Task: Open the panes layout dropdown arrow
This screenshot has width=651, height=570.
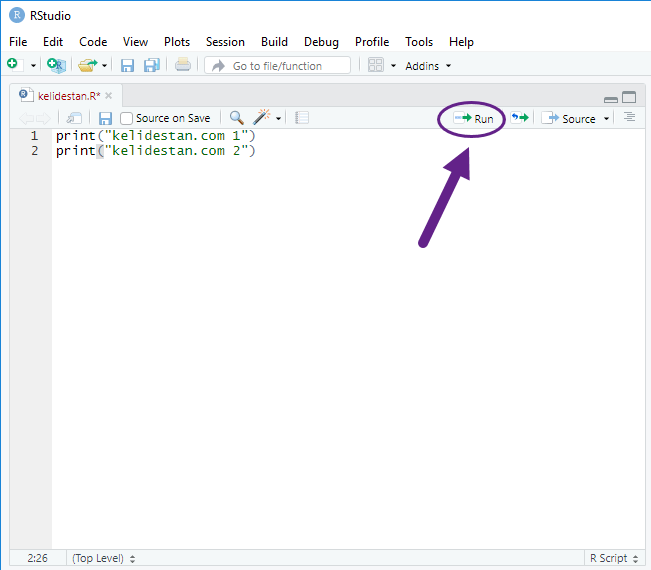Action: (x=393, y=66)
